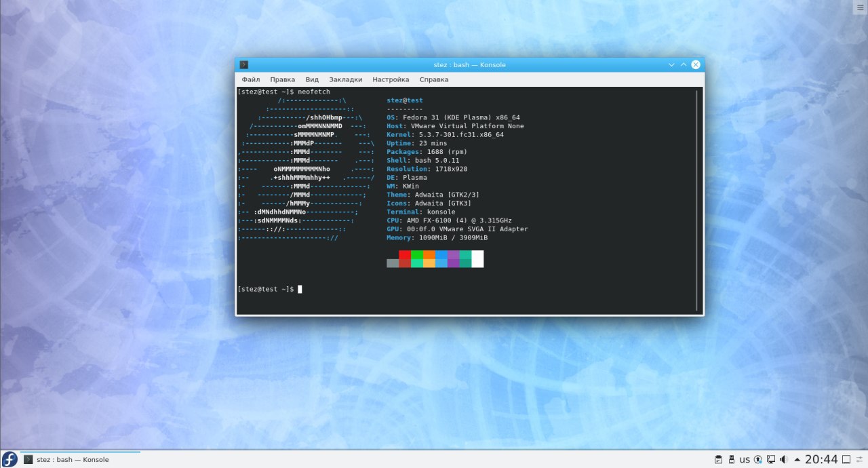Click the 'Uptime: 23 mins' line
Viewport: 868px width, 468px height.
point(417,143)
